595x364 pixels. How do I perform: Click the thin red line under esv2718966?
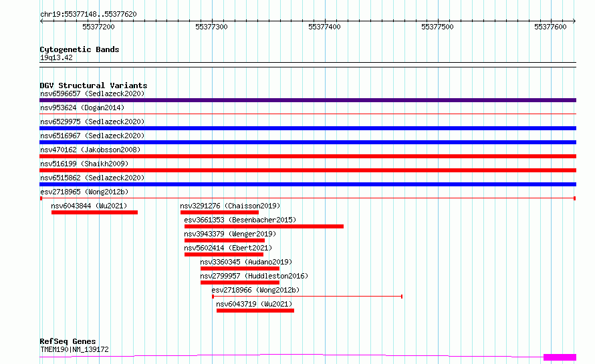[x=307, y=297]
